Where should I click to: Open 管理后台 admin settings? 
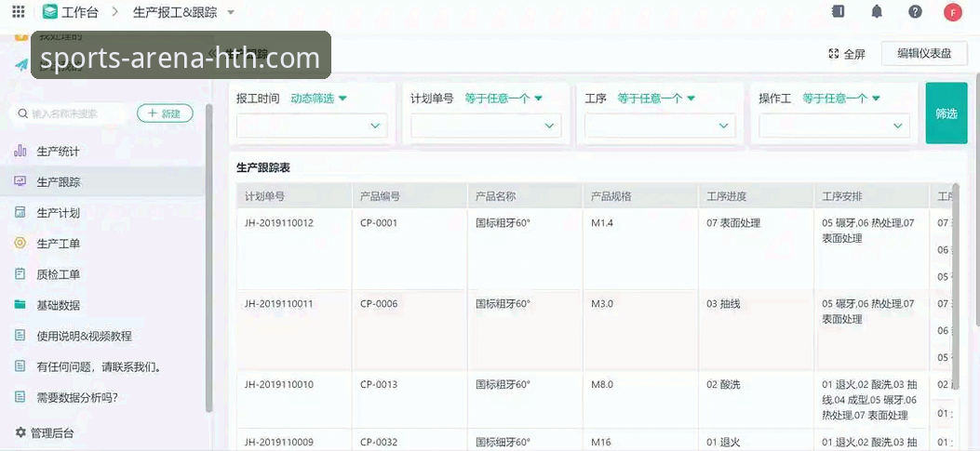pyautogui.click(x=45, y=432)
